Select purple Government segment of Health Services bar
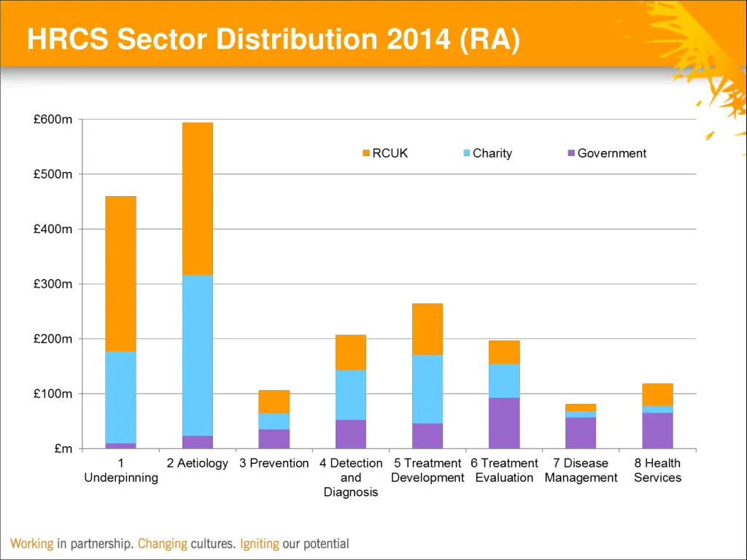The image size is (747, 560). tap(657, 430)
